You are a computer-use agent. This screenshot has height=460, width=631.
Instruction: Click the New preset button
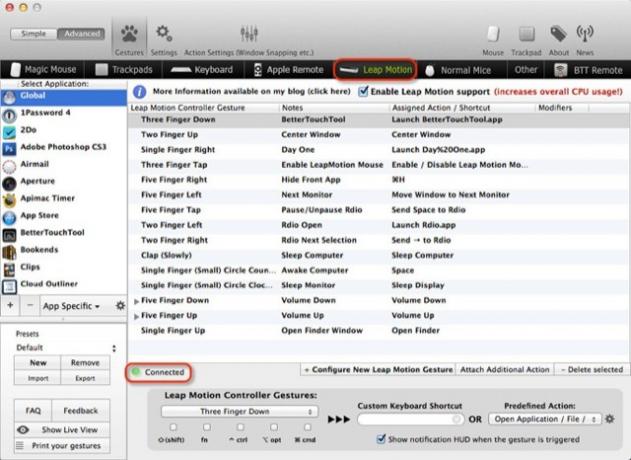[38, 363]
